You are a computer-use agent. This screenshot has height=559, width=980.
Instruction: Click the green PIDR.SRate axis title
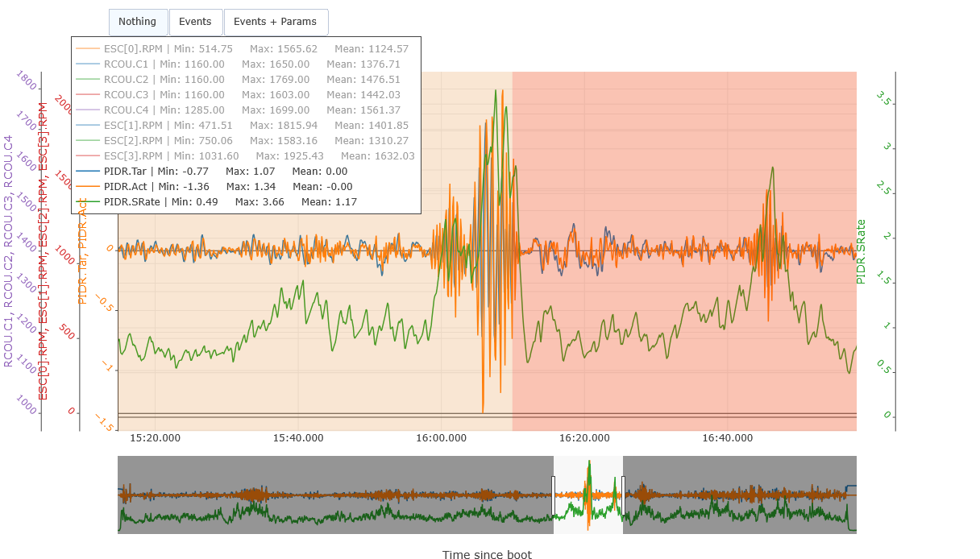pyautogui.click(x=861, y=251)
